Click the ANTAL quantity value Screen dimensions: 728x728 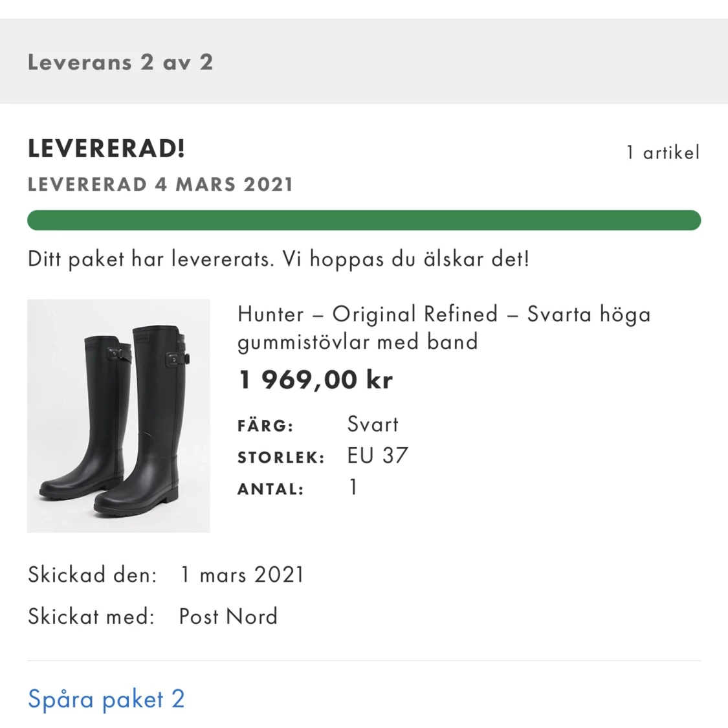[353, 487]
